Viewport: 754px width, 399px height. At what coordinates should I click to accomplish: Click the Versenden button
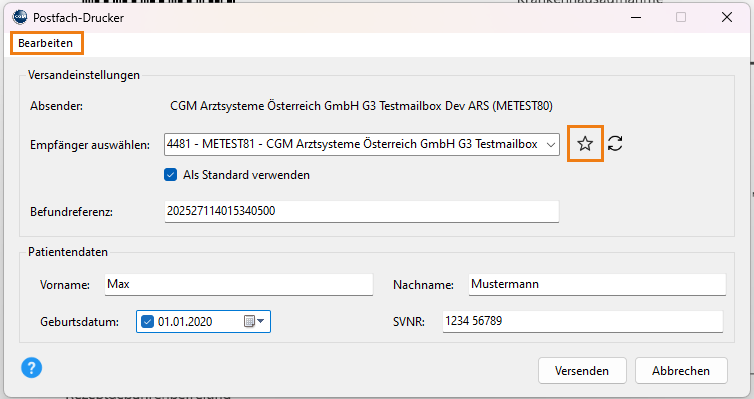582,371
